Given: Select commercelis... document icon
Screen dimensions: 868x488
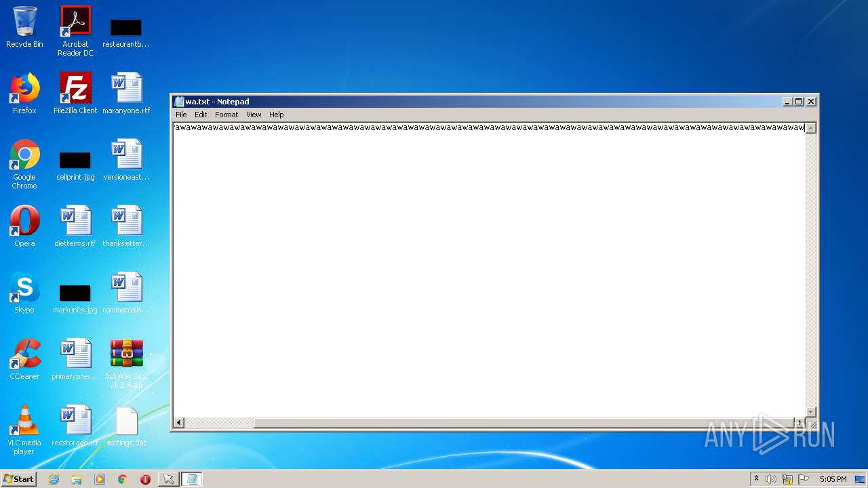Looking at the screenshot, I should 126,293.
